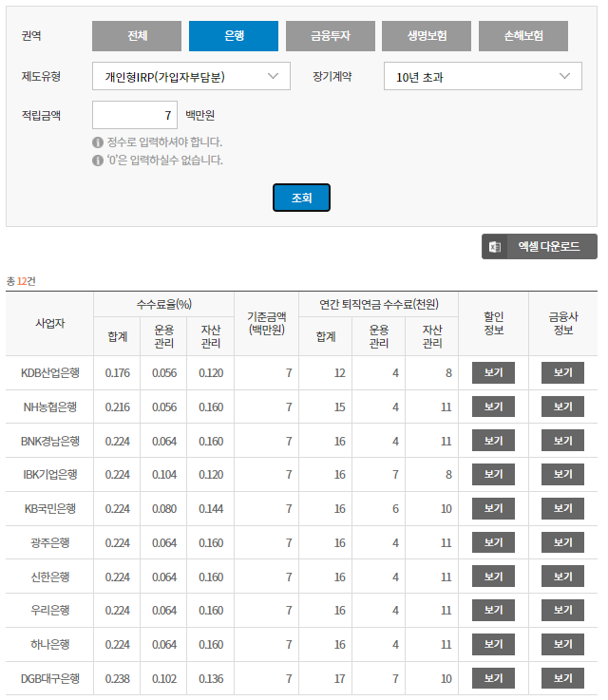Click the IBK기업은행 provider name
Viewport: 608px width, 700px height.
tap(50, 475)
